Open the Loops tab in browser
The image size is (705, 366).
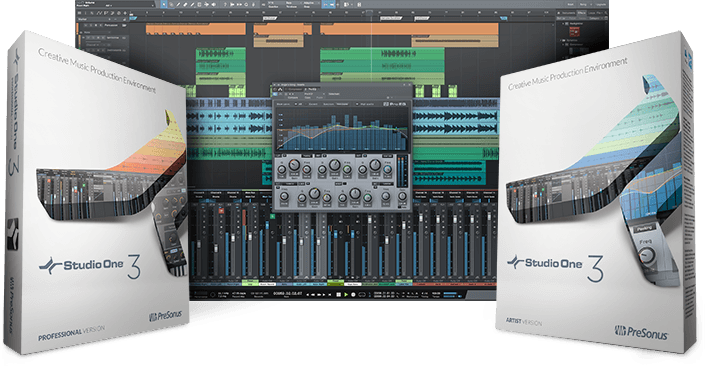pos(592,13)
